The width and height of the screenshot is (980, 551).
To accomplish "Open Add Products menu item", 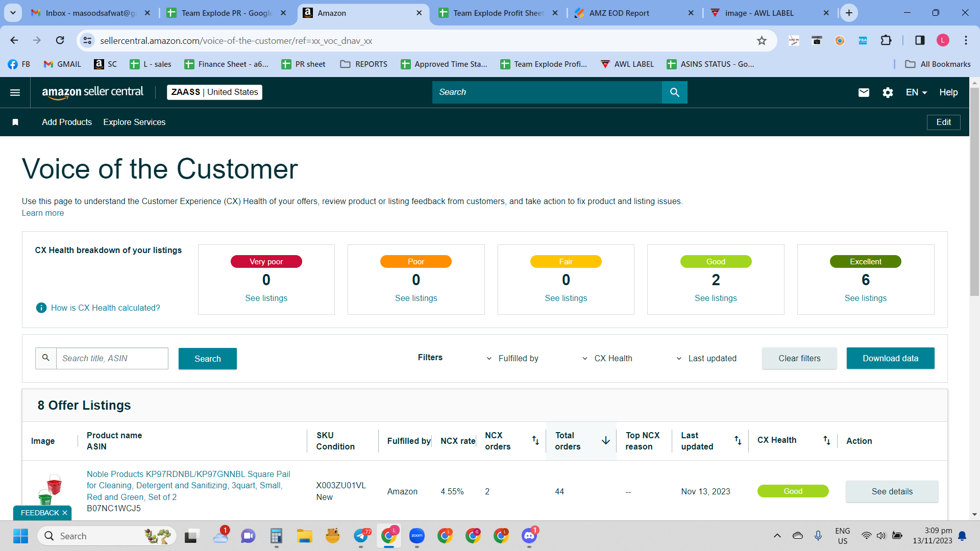I will pos(67,122).
